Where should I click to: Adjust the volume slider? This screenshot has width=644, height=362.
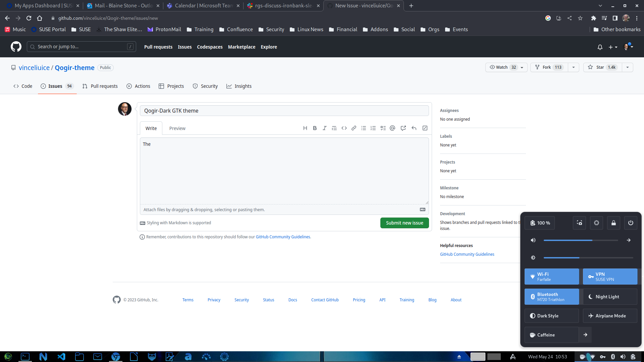581,240
